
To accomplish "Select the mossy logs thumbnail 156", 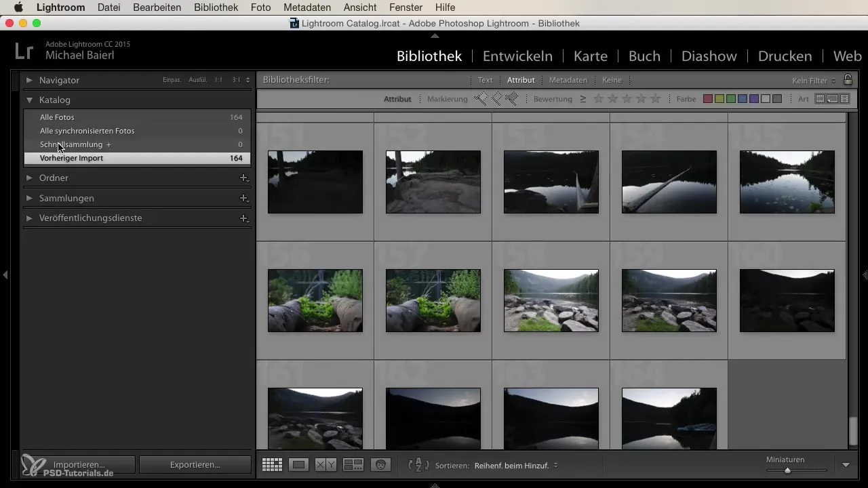I will click(x=315, y=300).
